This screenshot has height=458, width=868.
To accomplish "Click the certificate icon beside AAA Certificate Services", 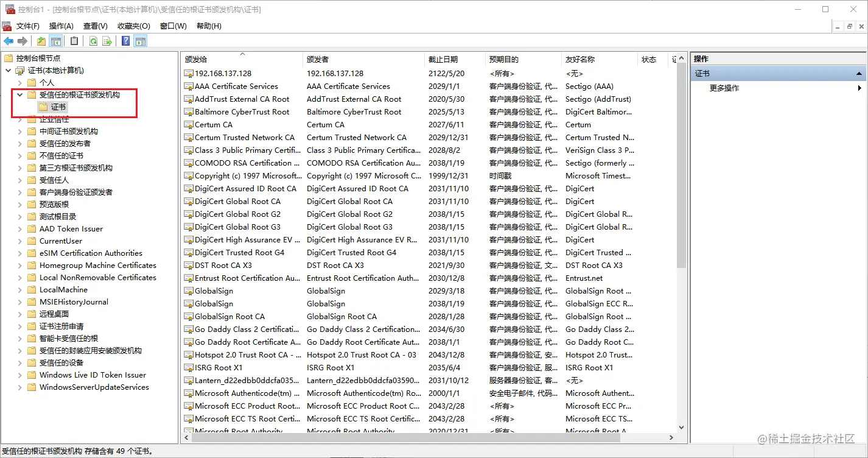I will (x=189, y=86).
